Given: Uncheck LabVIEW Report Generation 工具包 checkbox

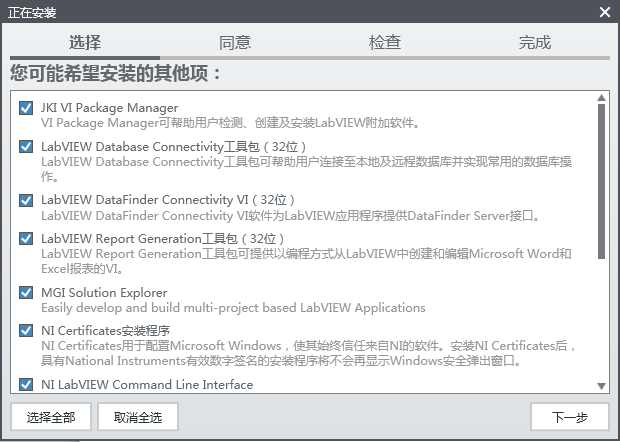Looking at the screenshot, I should click(x=26, y=238).
